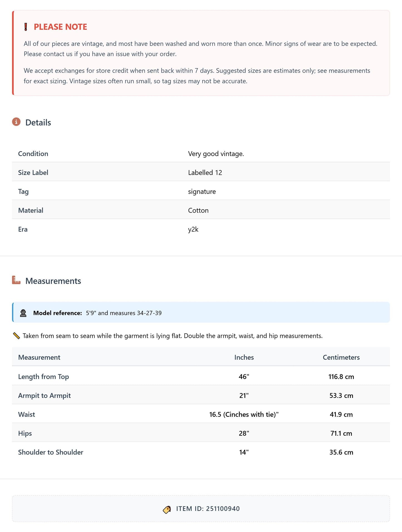Click the Armpit to Armpit row label

(x=45, y=395)
